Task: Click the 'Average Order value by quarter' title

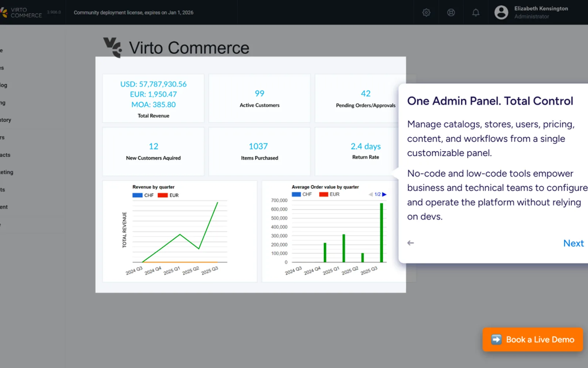Action: 325,187
